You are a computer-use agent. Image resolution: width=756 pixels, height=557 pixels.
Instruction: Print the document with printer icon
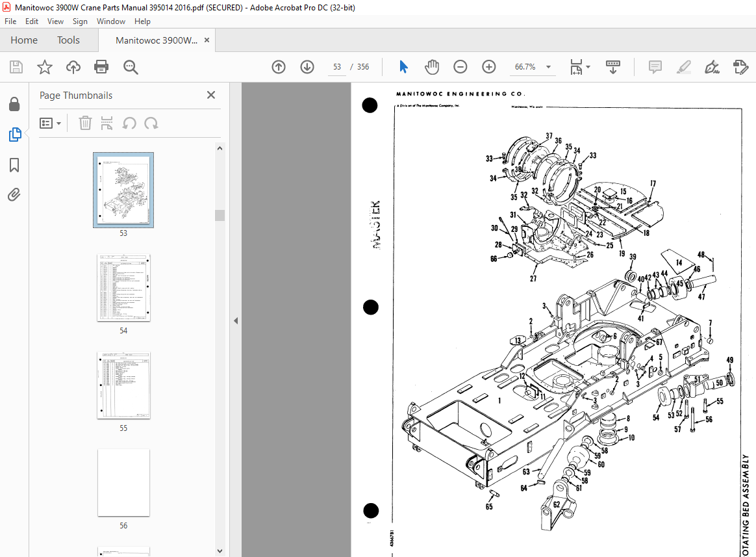101,66
